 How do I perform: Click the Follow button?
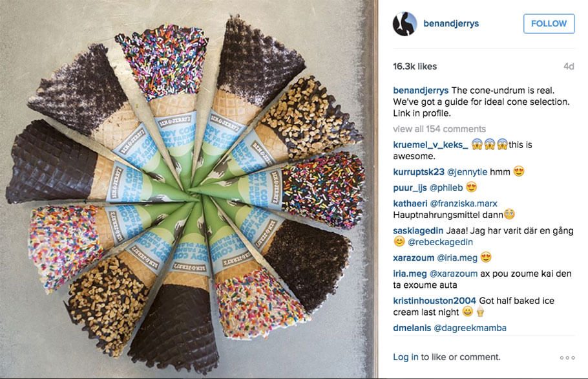tap(549, 24)
